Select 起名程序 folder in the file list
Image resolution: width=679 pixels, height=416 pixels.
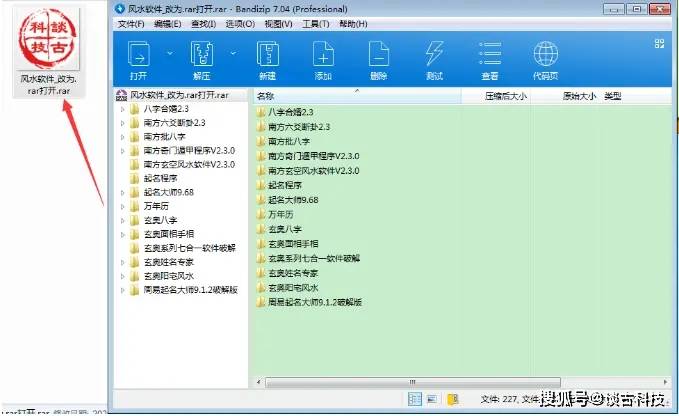tap(279, 185)
